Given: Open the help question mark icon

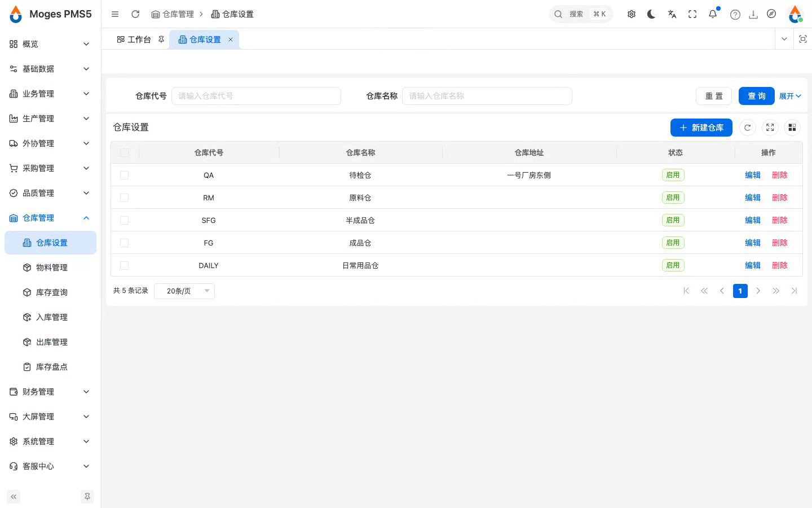Looking at the screenshot, I should coord(735,15).
